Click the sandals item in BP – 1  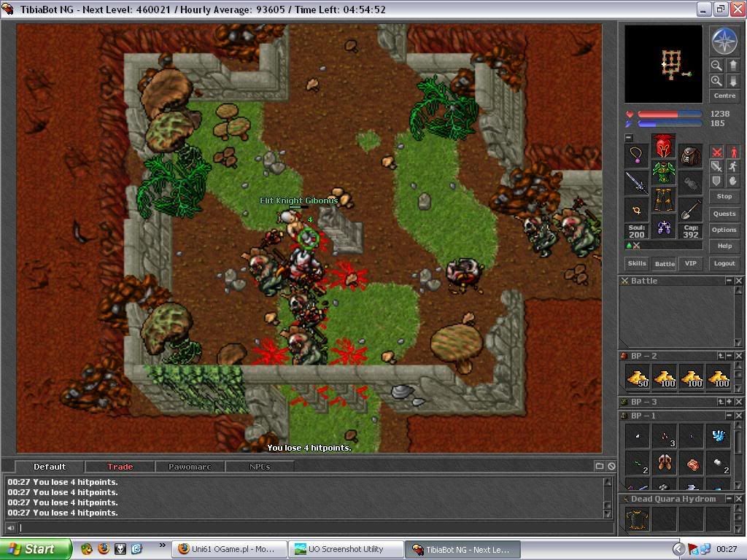click(x=665, y=462)
